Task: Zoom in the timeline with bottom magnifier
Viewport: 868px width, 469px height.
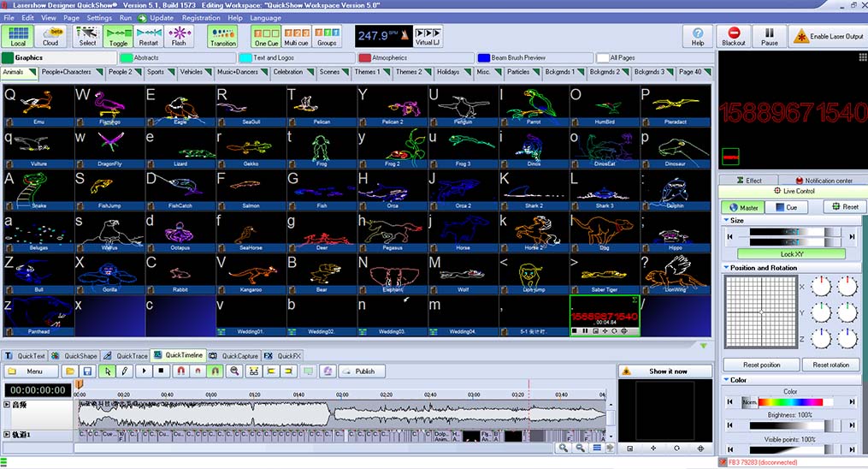Action: 563,448
